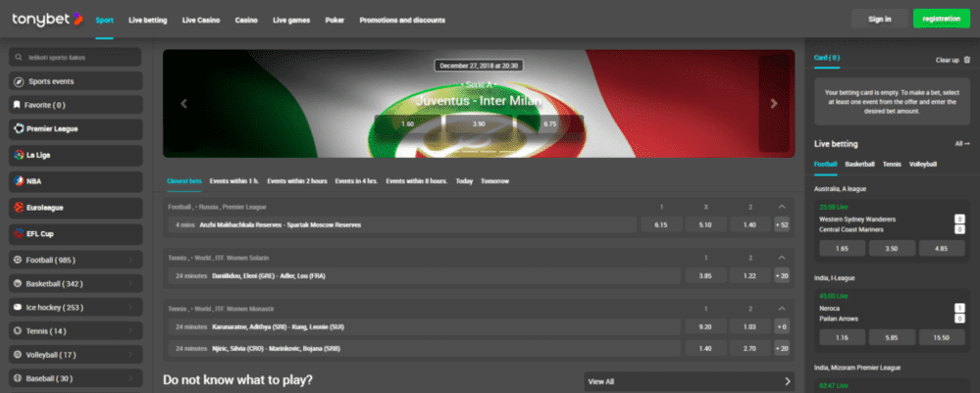Click the green registration button

941,19
